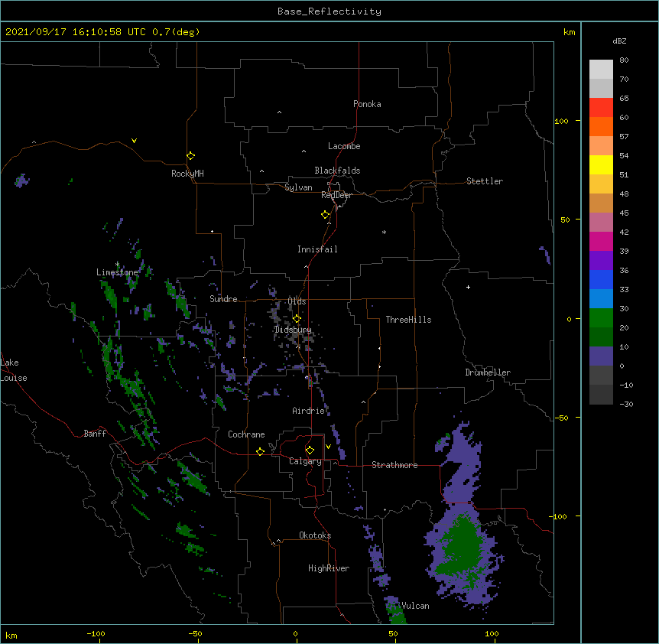Image resolution: width=659 pixels, height=644 pixels.
Task: Click the Lacombe city label
Action: click(344, 146)
